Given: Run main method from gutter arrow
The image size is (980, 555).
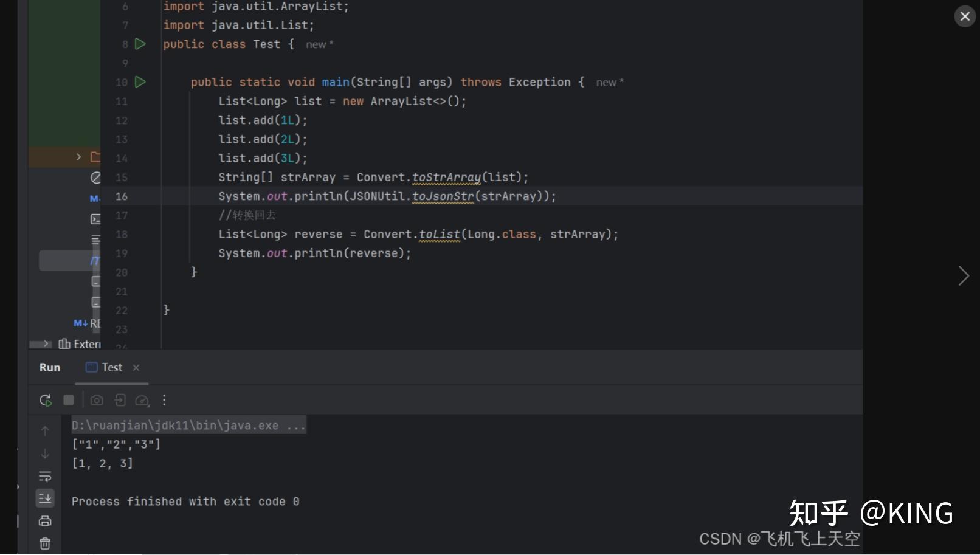Looking at the screenshot, I should (x=140, y=81).
